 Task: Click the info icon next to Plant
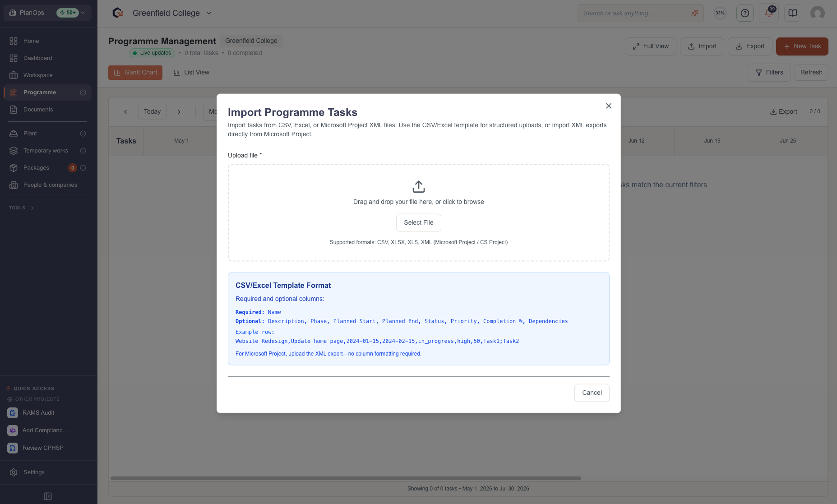pyautogui.click(x=83, y=134)
